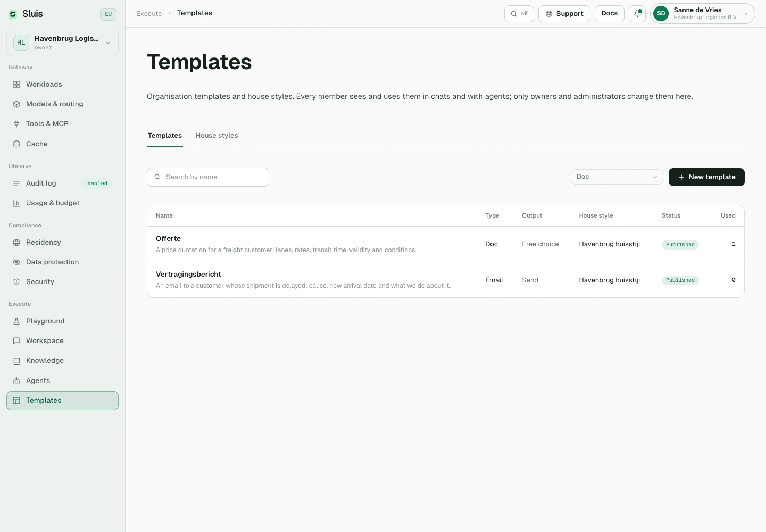Open the command search ⌘K button
Image resolution: width=766 pixels, height=532 pixels.
tap(519, 14)
